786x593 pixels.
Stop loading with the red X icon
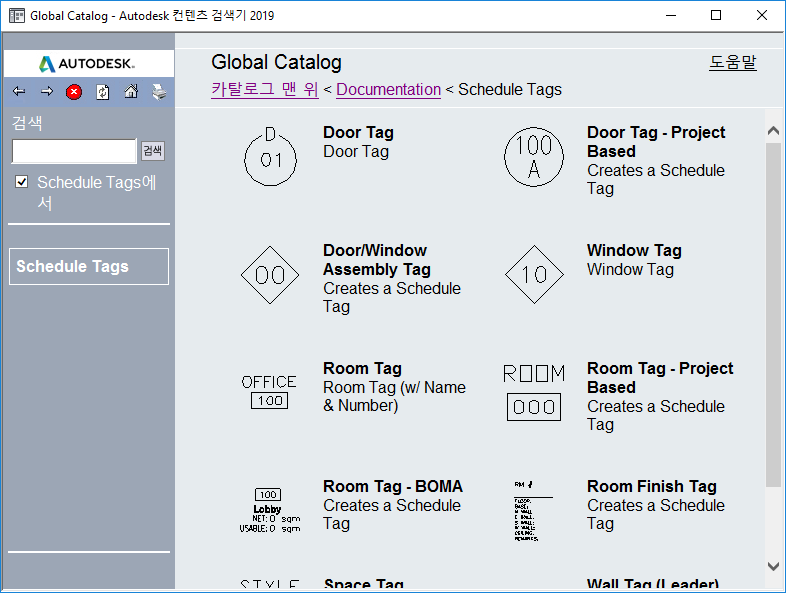coord(74,92)
